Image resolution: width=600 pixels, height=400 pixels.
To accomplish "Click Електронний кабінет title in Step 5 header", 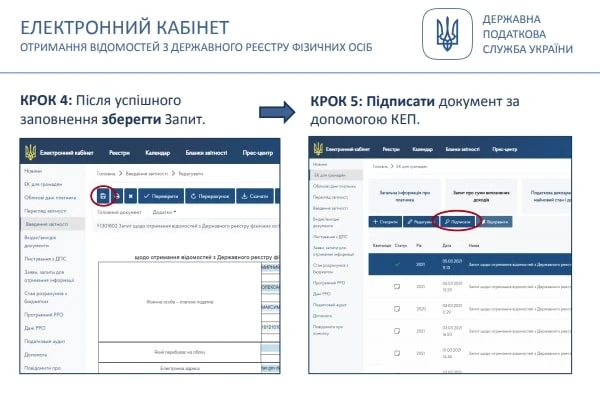I will [347, 149].
